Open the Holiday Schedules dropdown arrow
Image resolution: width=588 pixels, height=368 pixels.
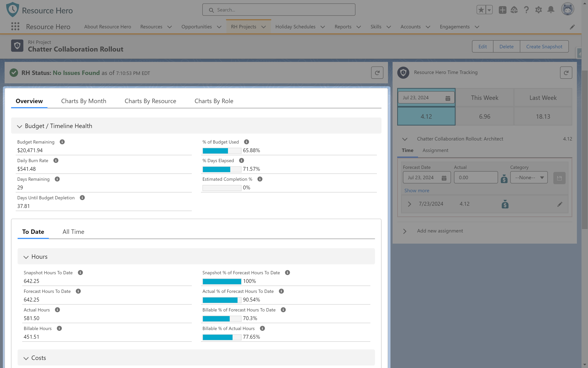click(x=323, y=27)
